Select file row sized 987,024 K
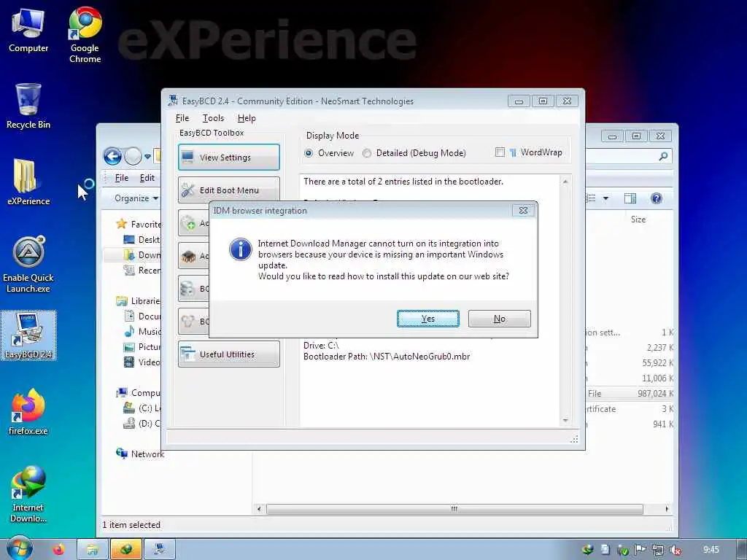 pos(629,393)
